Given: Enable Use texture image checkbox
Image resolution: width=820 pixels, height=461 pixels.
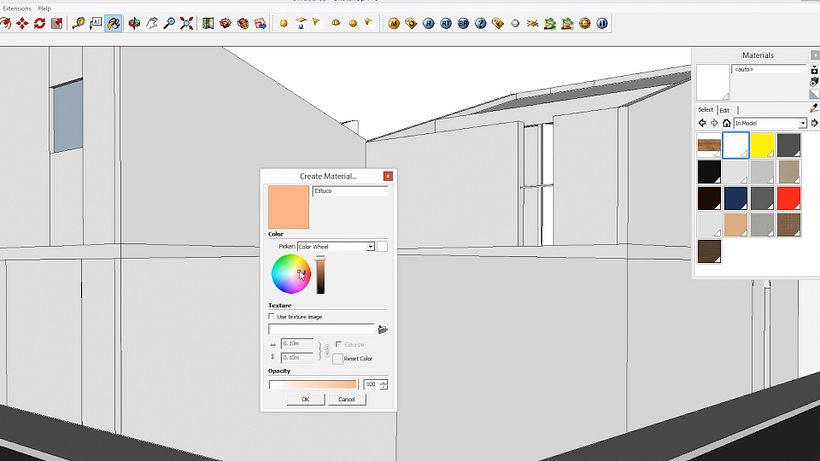Looking at the screenshot, I should point(272,316).
